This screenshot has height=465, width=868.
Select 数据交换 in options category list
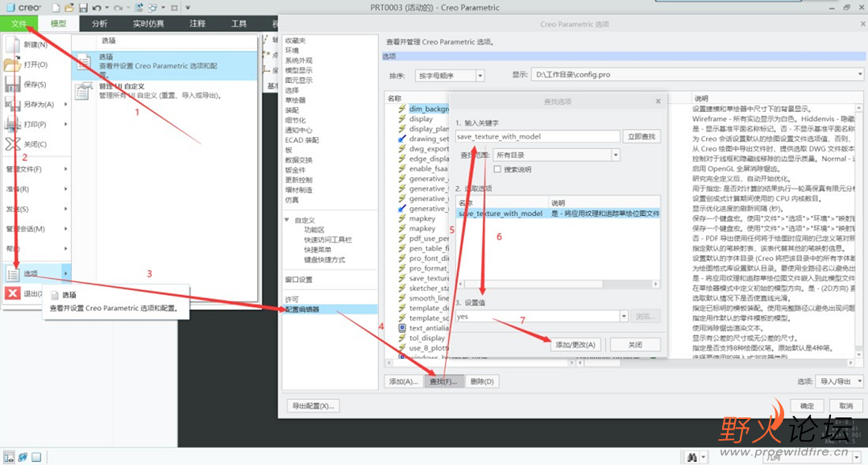pyautogui.click(x=299, y=160)
